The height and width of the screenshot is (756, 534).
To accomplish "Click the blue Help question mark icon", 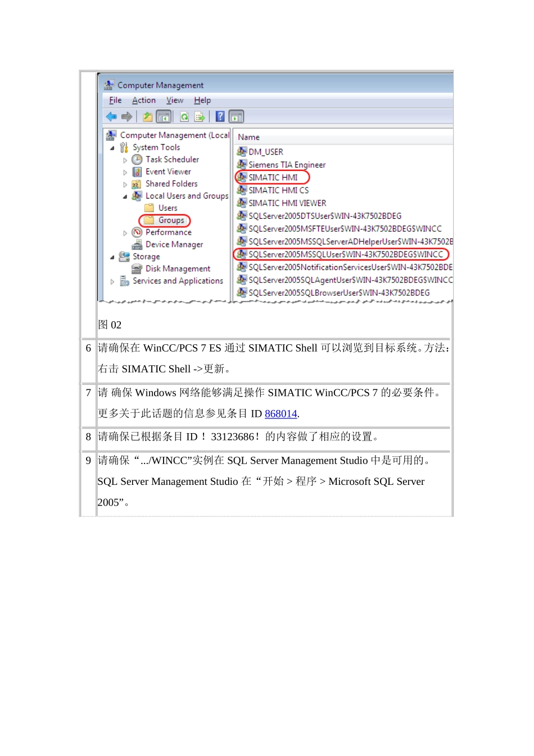I will click(x=220, y=116).
